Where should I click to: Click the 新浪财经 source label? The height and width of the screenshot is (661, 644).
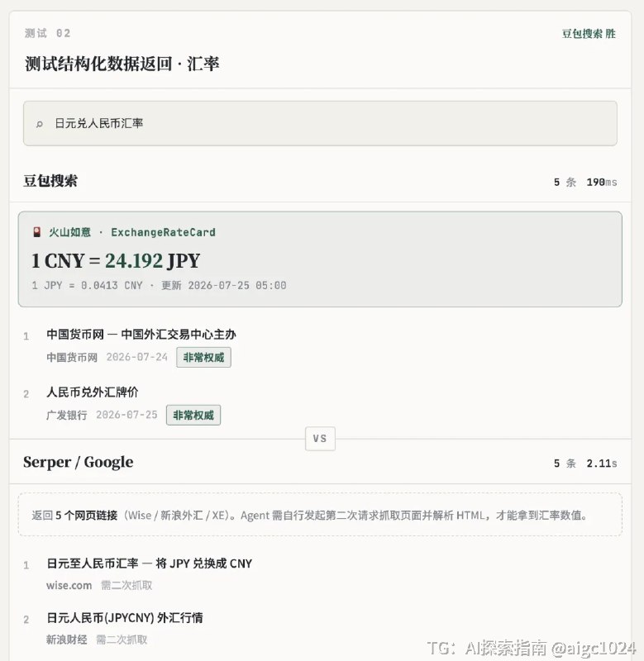(67, 640)
